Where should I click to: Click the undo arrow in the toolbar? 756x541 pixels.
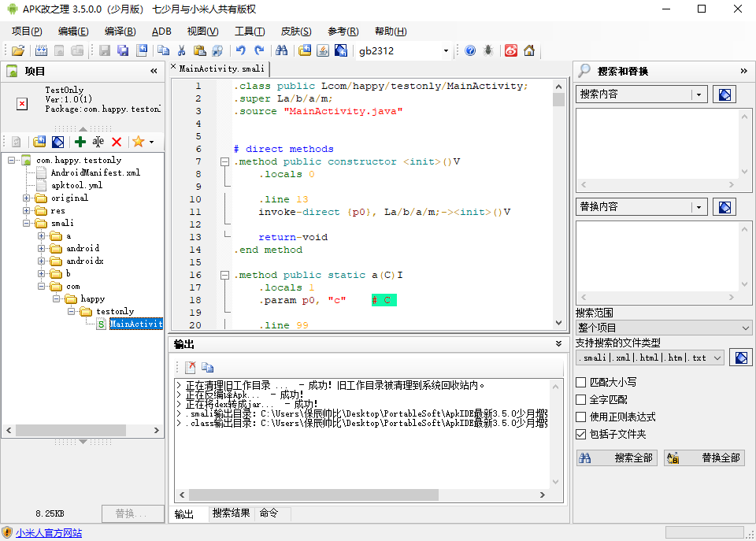(241, 51)
